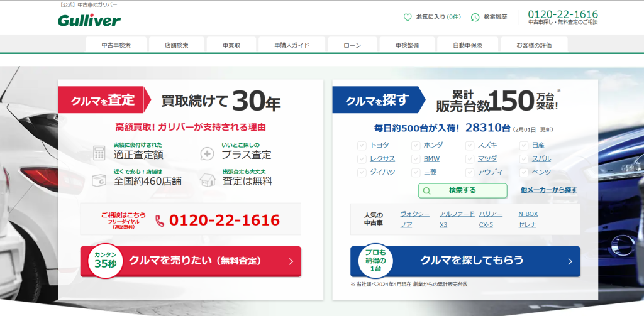Click the 28310台 stock count

[487, 128]
